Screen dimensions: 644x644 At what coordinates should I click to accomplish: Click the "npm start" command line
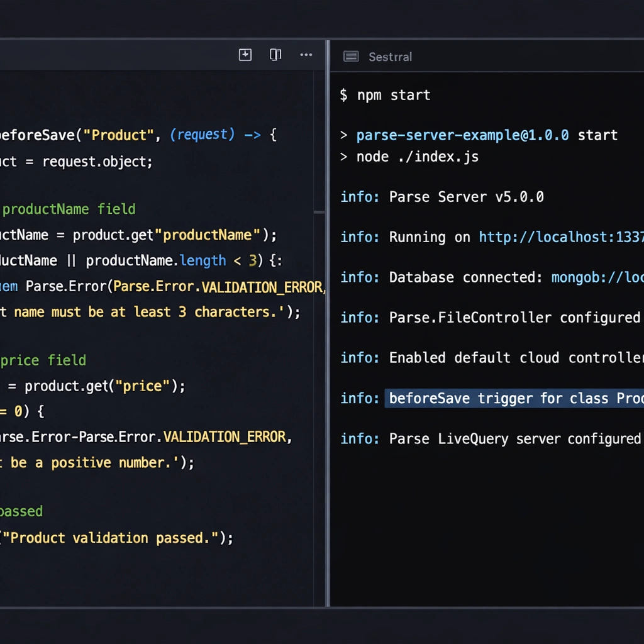(x=394, y=95)
